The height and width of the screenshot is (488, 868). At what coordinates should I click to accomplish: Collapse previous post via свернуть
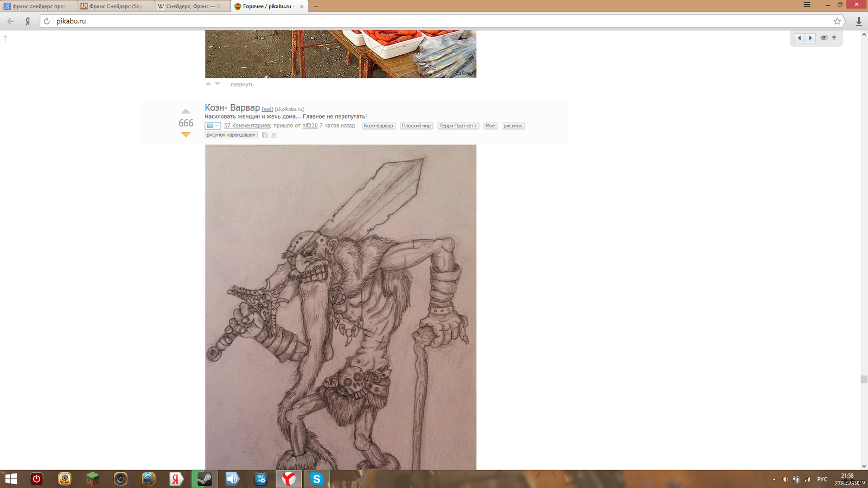(x=242, y=85)
